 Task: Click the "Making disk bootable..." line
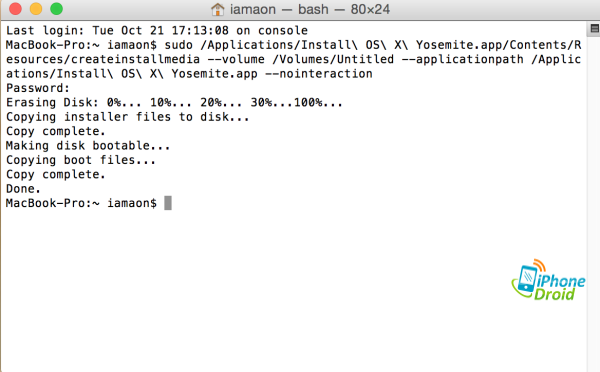88,145
